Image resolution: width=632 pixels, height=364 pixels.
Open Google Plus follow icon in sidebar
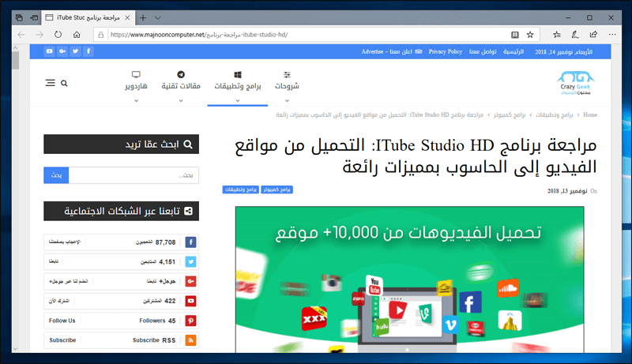[x=190, y=281]
